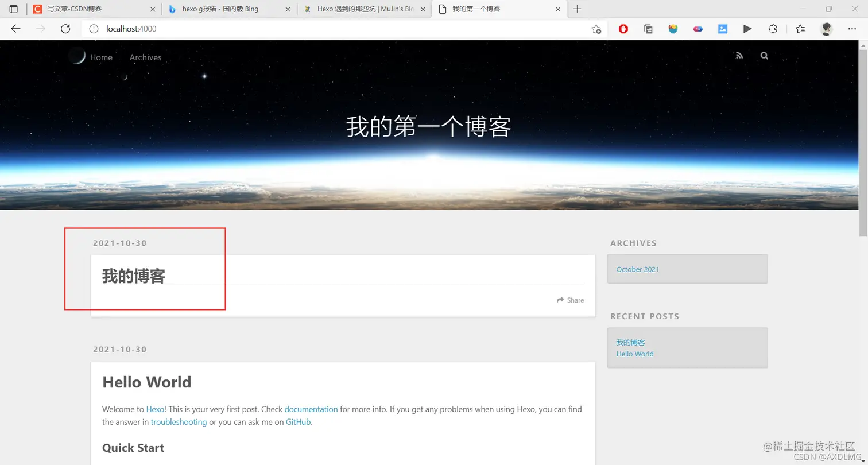Viewport: 868px width, 465px height.
Task: Add this page to favorites star icon
Action: click(x=596, y=29)
